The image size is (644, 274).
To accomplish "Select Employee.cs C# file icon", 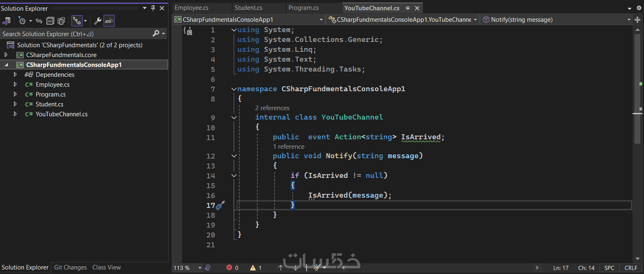I will [x=29, y=85].
